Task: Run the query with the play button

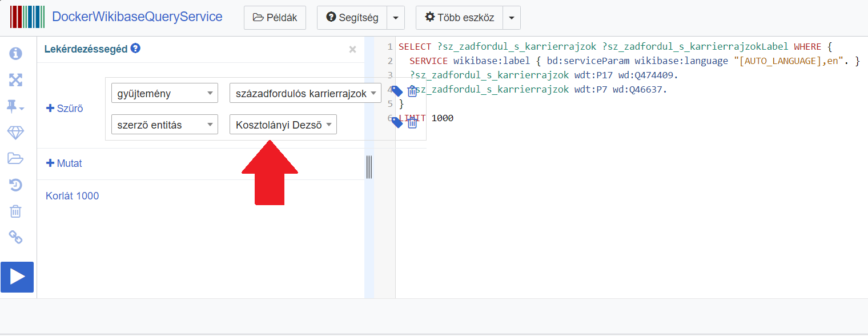Action: coord(17,277)
